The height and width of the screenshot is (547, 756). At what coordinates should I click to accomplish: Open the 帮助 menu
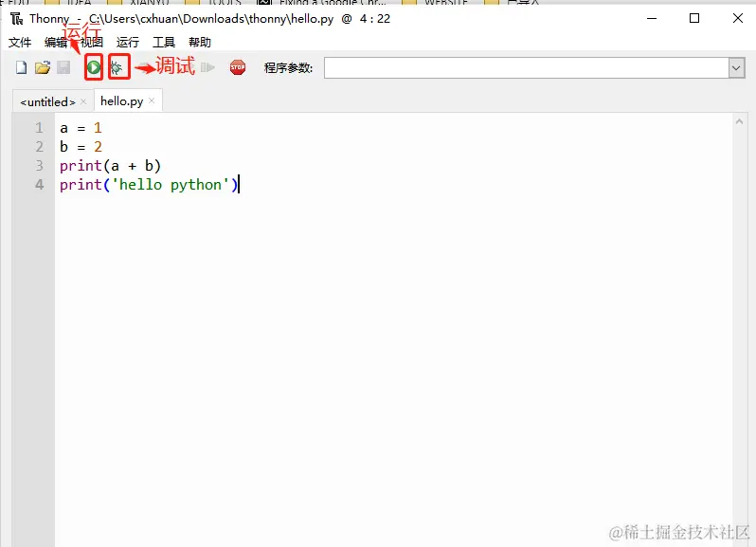tap(200, 43)
